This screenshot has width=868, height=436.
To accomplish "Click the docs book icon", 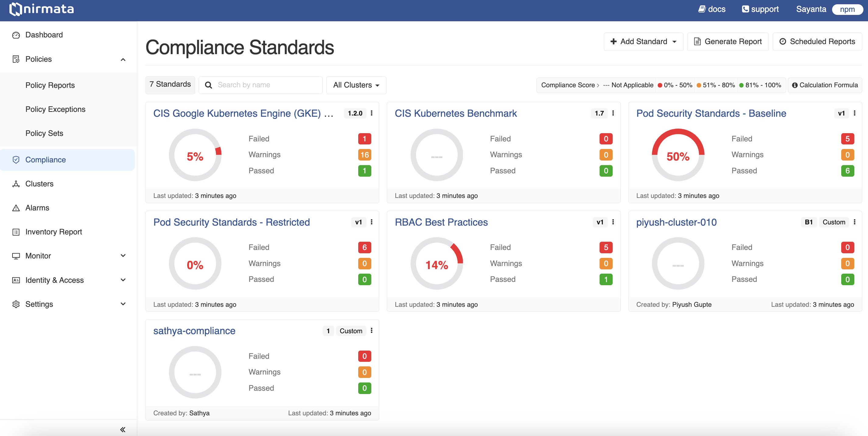I will pos(702,9).
